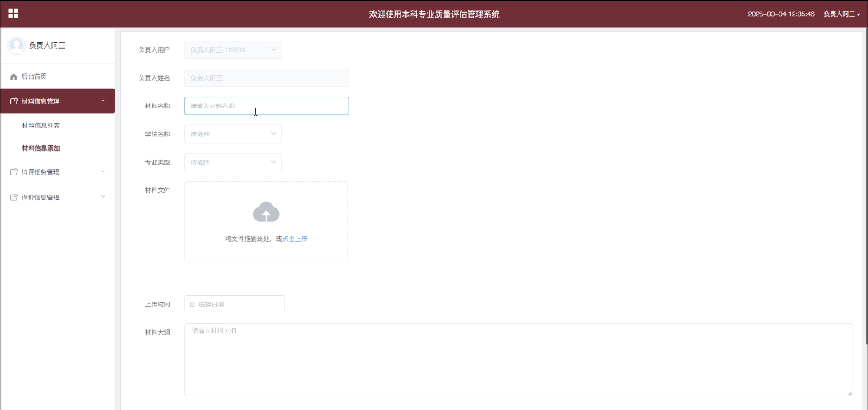
Task: Click the icon beside 评价信息管理
Action: [x=14, y=198]
